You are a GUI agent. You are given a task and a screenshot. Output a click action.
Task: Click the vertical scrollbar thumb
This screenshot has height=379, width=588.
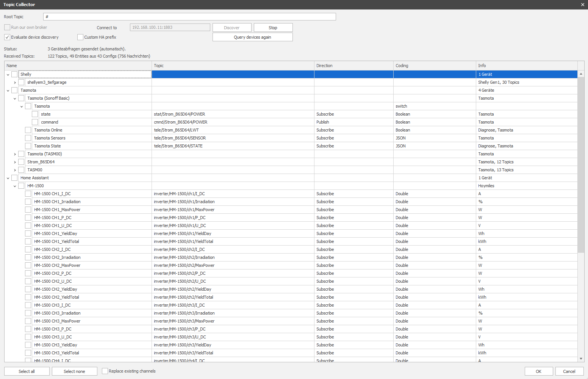coord(581,165)
